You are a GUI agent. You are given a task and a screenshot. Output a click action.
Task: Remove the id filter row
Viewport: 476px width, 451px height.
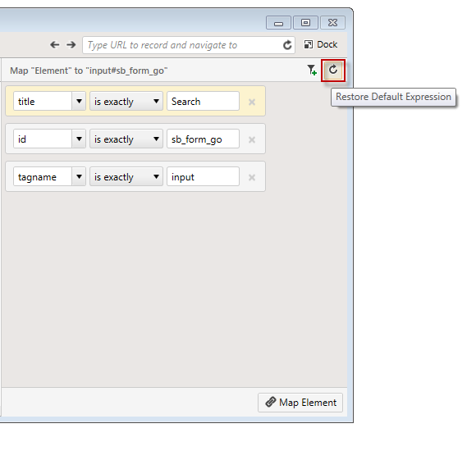pos(252,139)
